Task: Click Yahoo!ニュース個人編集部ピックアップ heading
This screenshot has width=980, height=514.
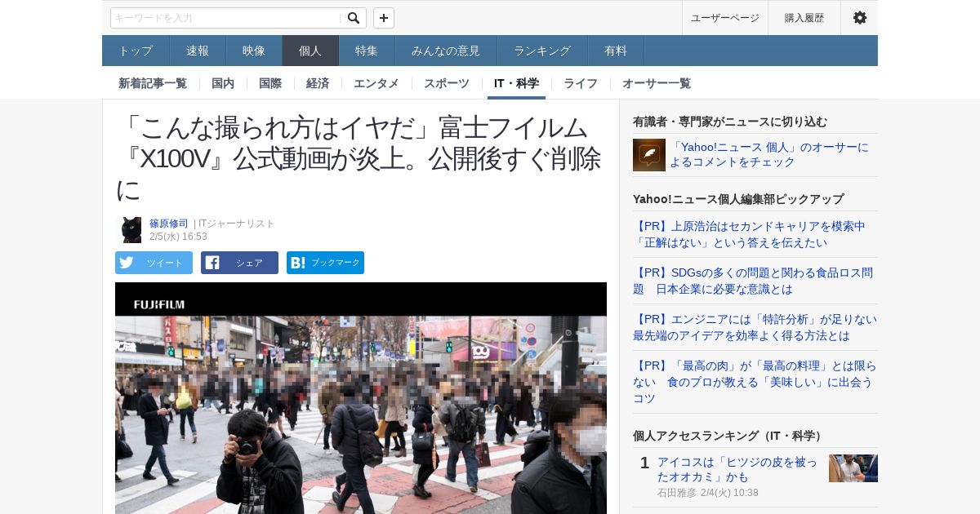Action: pyautogui.click(x=738, y=199)
